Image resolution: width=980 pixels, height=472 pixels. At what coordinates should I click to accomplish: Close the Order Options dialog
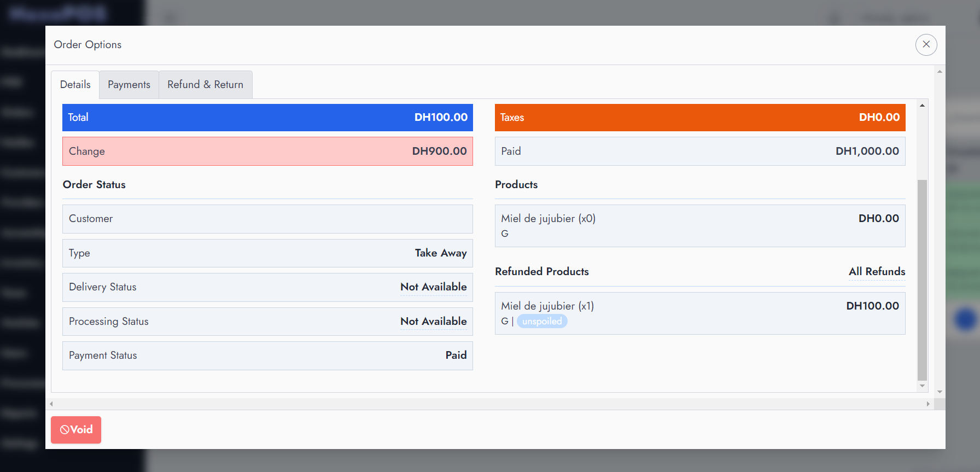tap(926, 44)
